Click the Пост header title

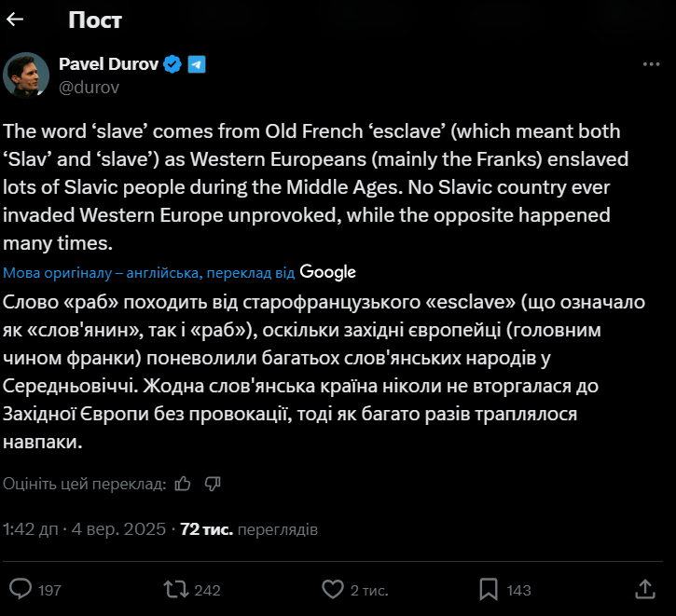coord(95,20)
